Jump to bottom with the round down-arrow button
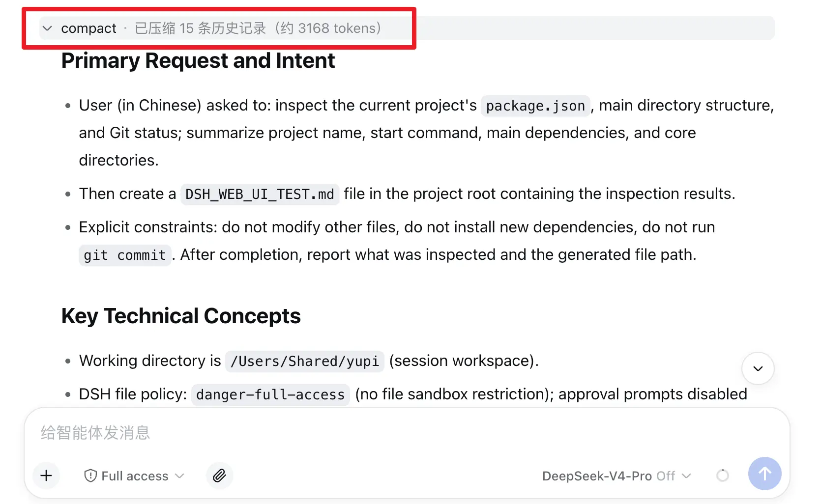 758,368
